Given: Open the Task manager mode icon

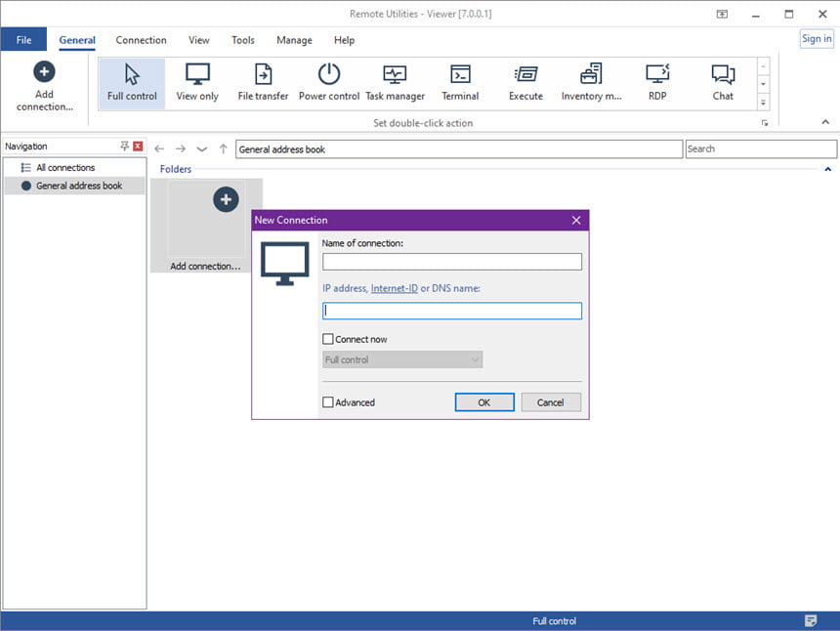Looking at the screenshot, I should [395, 74].
